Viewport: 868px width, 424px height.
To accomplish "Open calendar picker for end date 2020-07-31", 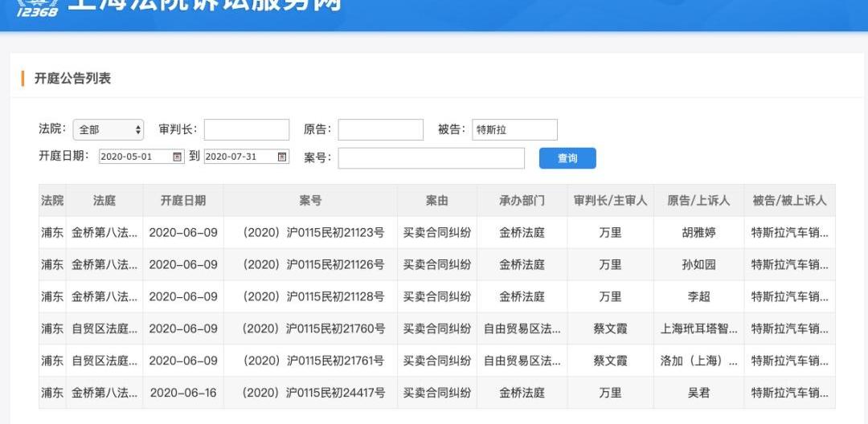I will (282, 157).
